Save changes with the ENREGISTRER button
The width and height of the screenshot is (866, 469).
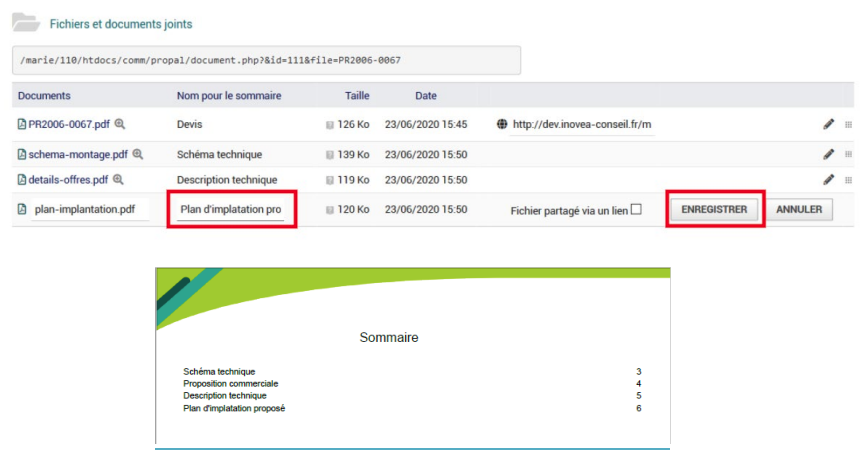(x=714, y=209)
